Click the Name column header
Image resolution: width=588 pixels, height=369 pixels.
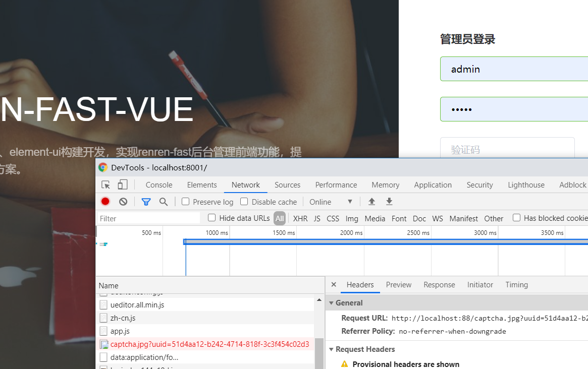[210, 285]
